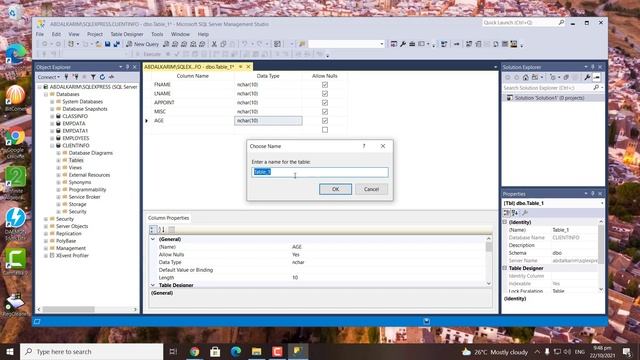Click the wrench Properties icon in main toolbar
The height and width of the screenshot is (360, 640).
pyautogui.click(x=403, y=44)
